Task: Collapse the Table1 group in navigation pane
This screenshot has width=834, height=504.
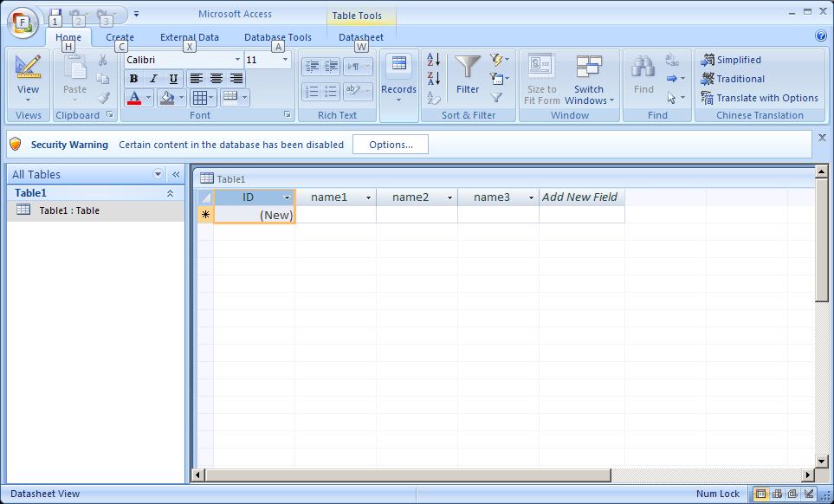Action: point(171,193)
